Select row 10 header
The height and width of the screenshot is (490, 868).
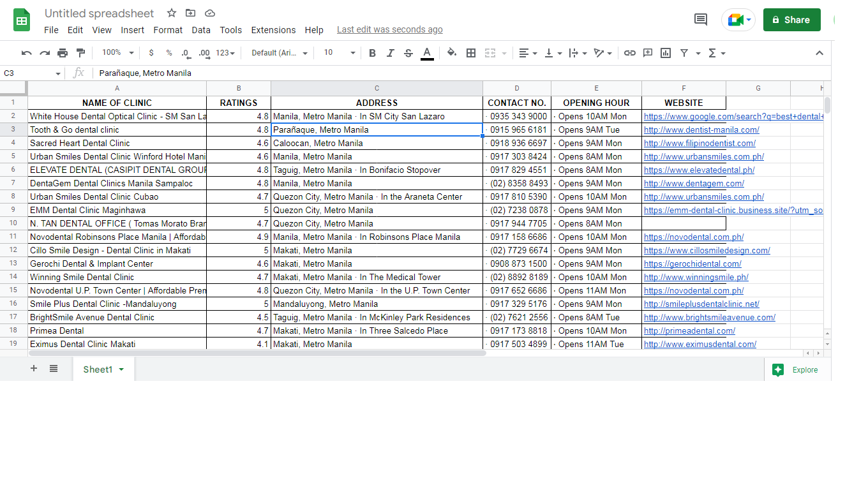coord(13,223)
